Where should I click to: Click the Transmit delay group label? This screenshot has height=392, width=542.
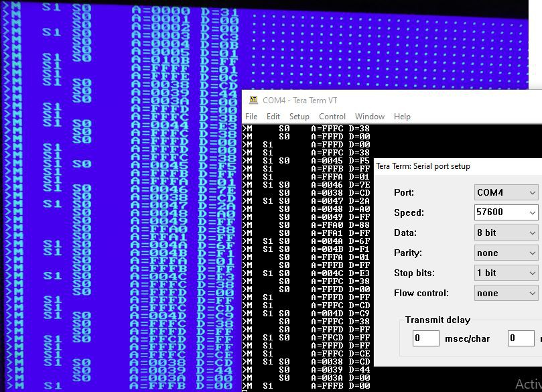pos(437,320)
